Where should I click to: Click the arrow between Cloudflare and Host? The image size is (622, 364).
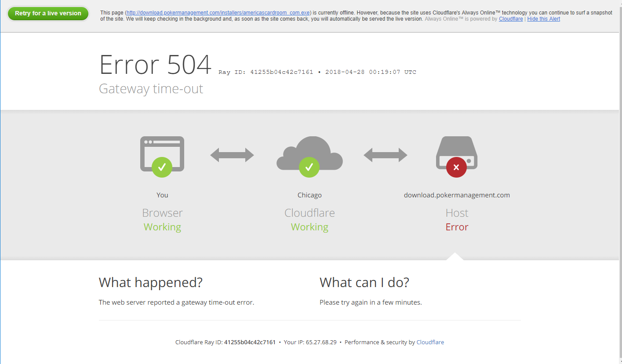[x=386, y=155]
